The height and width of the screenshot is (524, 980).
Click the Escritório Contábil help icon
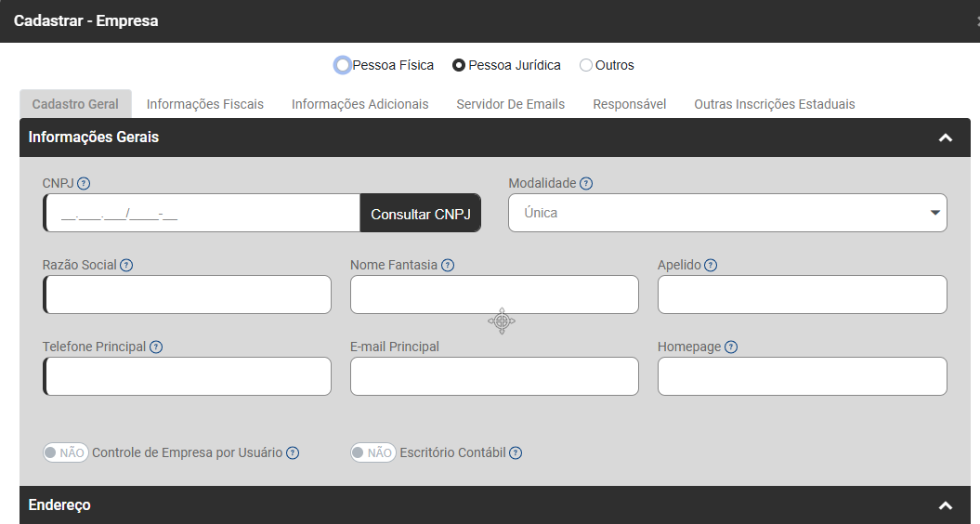516,453
